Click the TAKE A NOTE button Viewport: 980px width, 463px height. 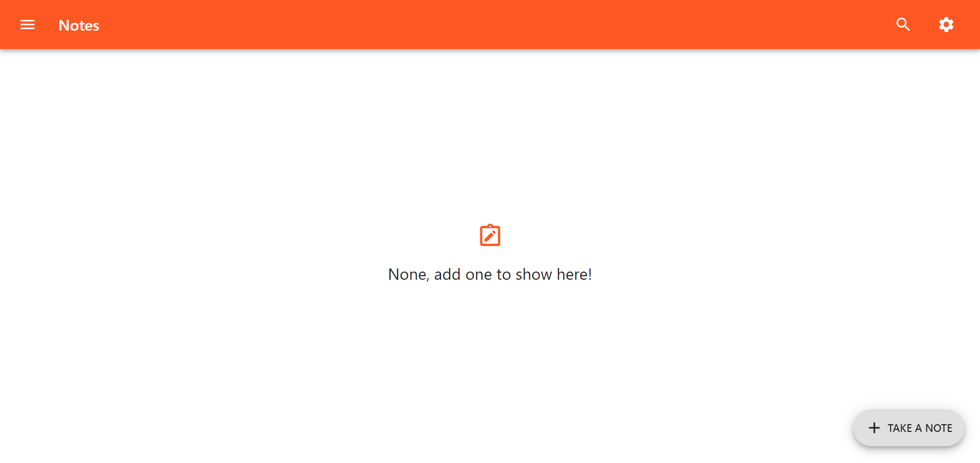pos(909,428)
